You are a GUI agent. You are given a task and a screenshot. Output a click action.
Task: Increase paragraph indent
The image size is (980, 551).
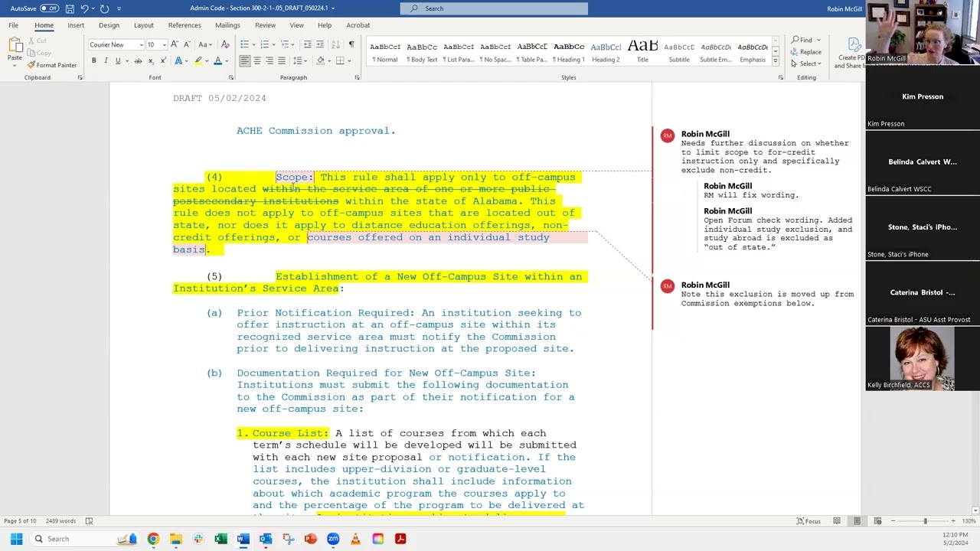point(319,44)
